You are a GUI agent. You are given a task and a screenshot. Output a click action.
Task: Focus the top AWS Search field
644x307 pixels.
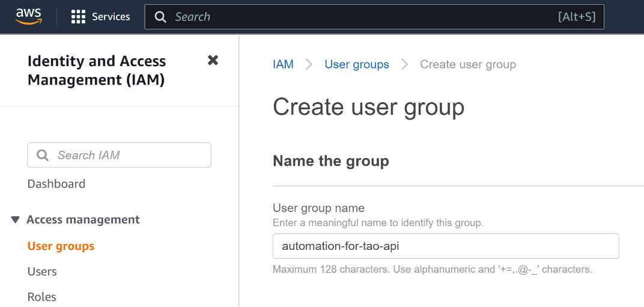point(360,17)
